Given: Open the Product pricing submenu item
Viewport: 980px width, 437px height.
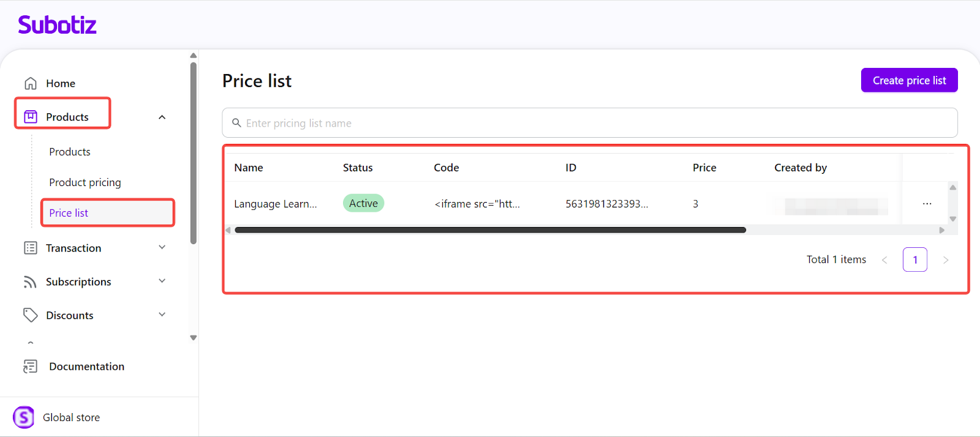Looking at the screenshot, I should pos(85,182).
